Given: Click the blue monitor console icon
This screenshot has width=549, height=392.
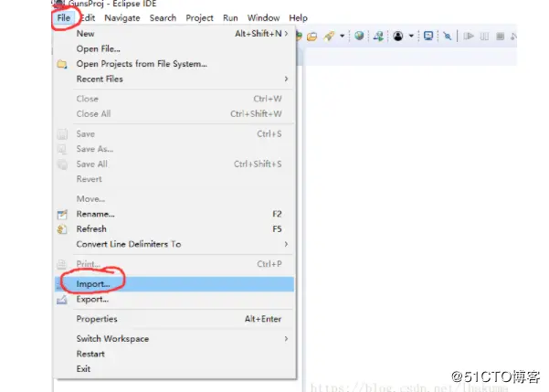Looking at the screenshot, I should [428, 36].
